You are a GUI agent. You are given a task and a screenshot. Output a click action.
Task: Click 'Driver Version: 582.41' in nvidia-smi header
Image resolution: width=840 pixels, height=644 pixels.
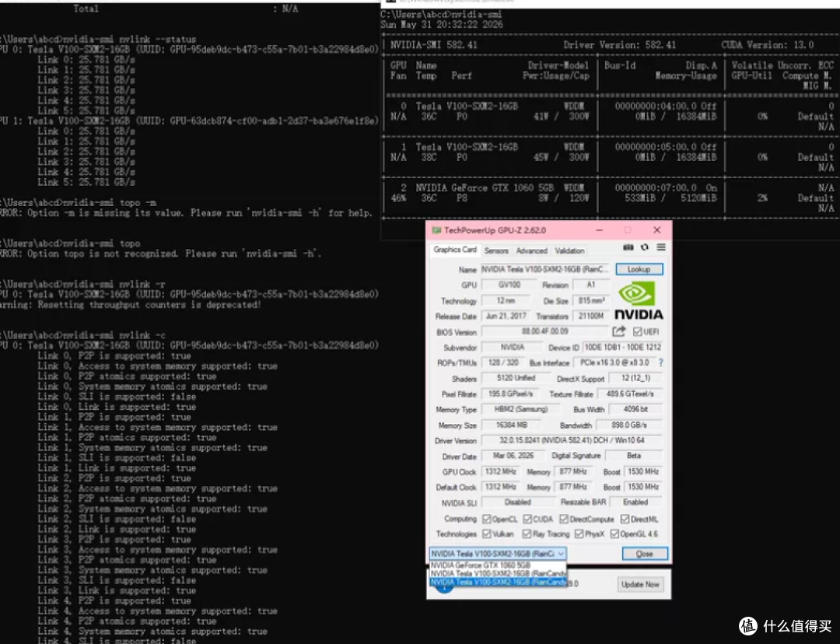[619, 45]
